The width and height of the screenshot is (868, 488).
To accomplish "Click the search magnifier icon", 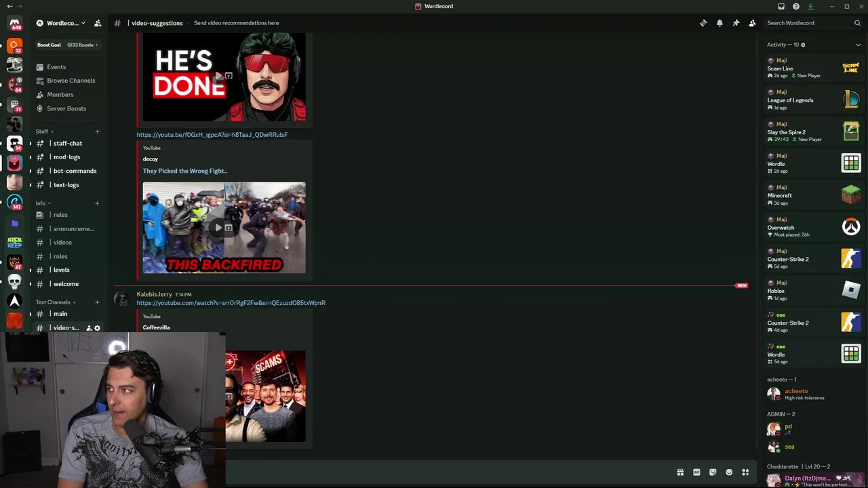I will coord(857,23).
